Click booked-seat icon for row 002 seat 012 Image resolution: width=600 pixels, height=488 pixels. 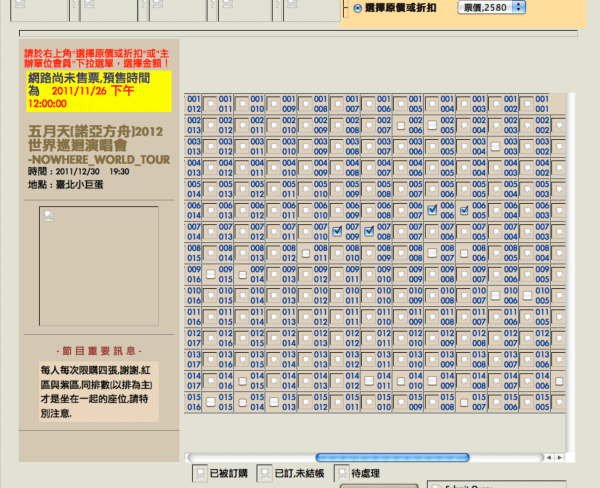[210, 125]
